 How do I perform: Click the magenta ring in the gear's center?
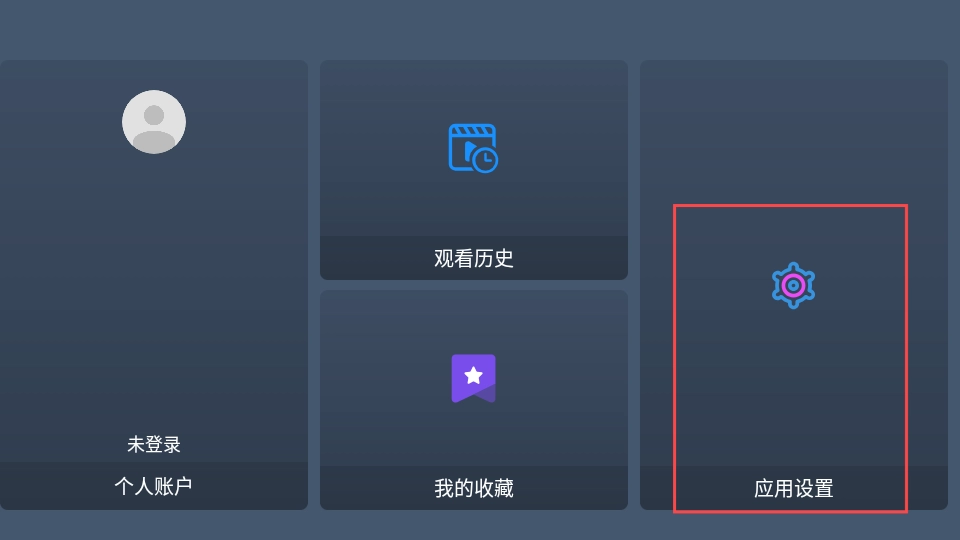point(793,285)
